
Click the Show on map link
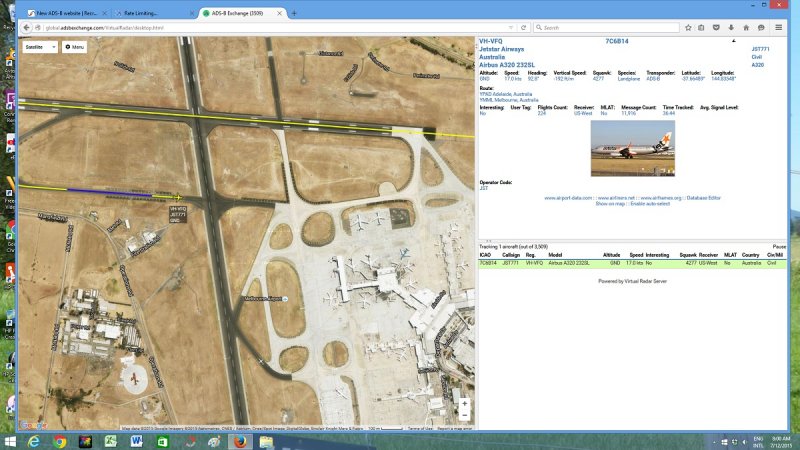610,204
